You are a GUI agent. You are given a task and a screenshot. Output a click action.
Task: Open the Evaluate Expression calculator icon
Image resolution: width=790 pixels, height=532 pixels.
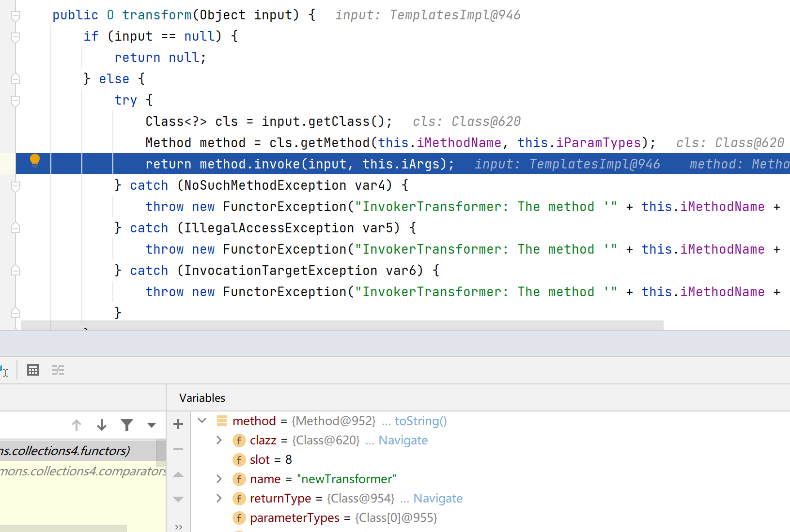pos(33,370)
